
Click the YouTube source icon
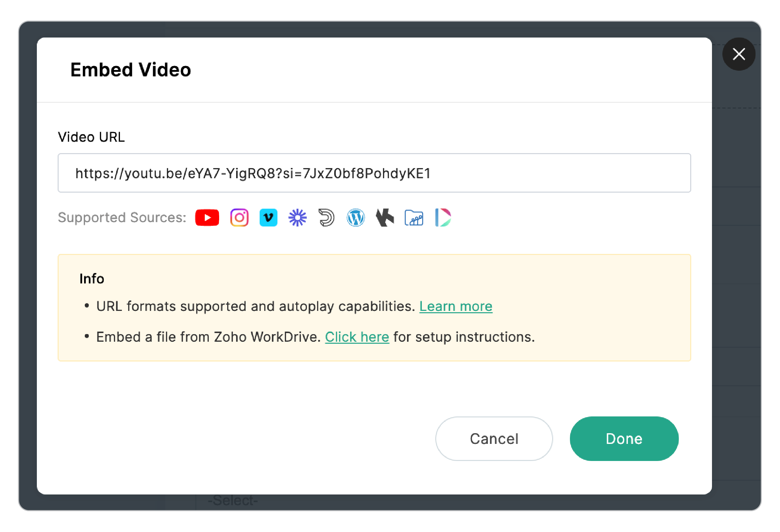[x=207, y=218]
